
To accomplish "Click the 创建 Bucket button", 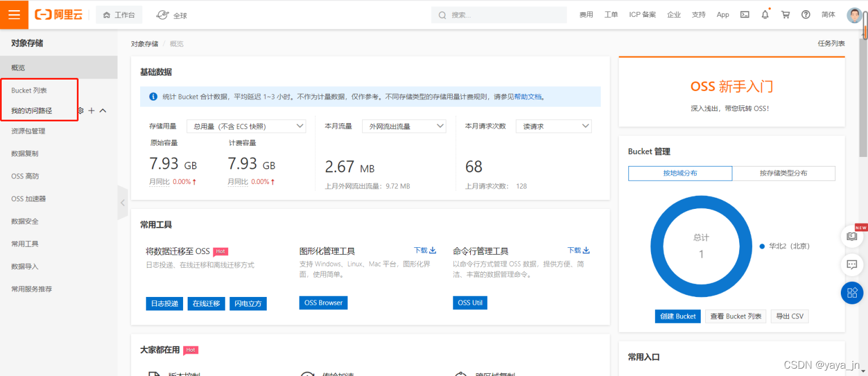I will click(678, 316).
